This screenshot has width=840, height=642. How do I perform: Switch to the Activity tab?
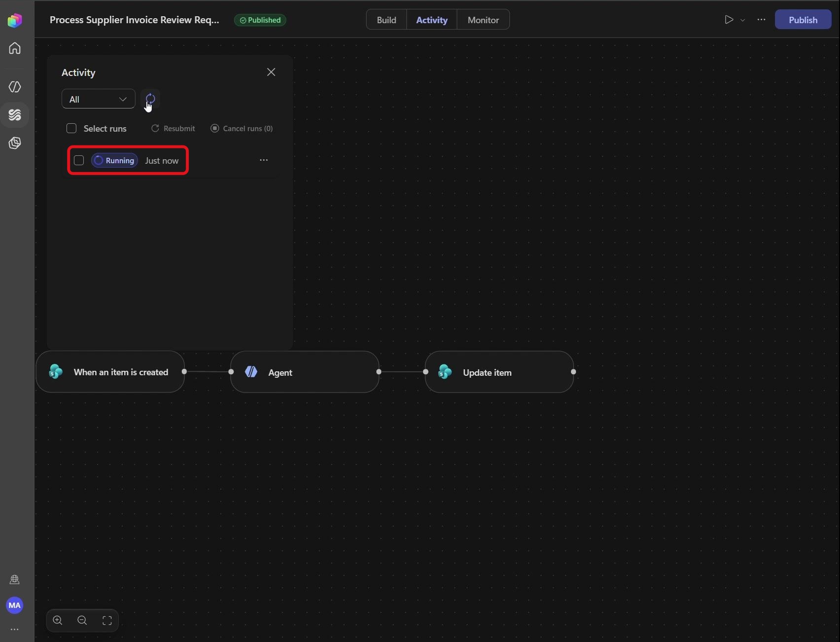pyautogui.click(x=432, y=20)
